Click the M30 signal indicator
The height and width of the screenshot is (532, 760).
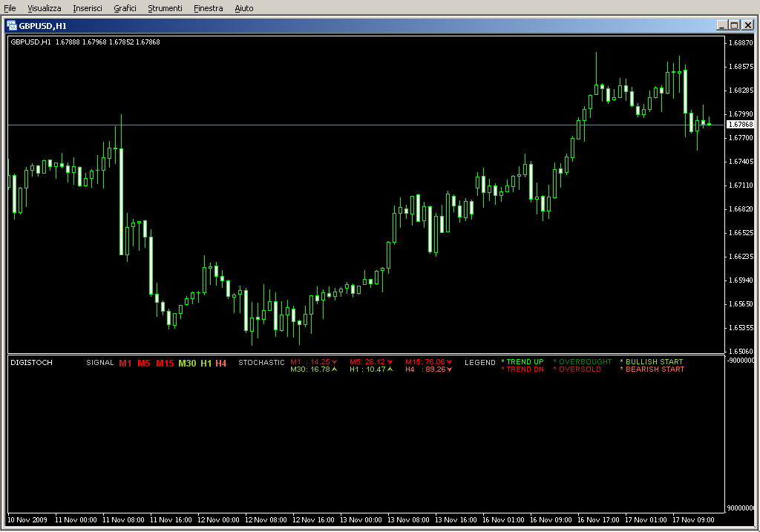pos(187,364)
